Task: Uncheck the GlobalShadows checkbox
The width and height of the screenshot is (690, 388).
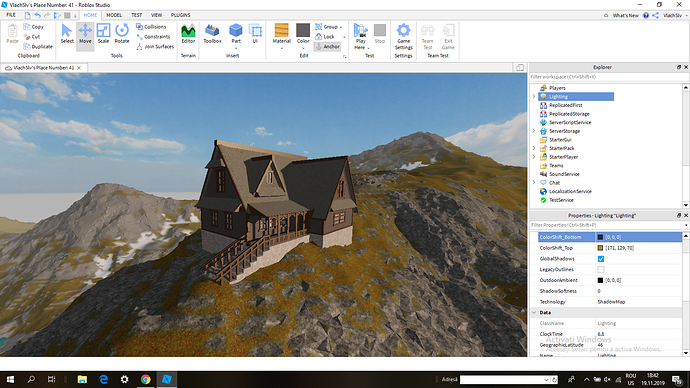Action: [x=601, y=259]
